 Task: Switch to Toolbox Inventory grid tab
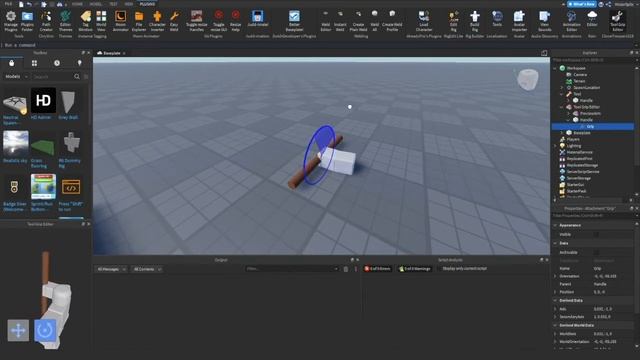point(34,63)
